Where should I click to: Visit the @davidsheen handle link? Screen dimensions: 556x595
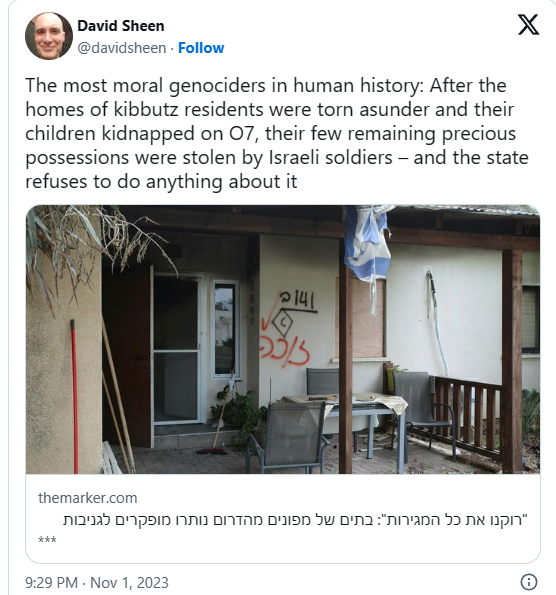click(x=122, y=48)
